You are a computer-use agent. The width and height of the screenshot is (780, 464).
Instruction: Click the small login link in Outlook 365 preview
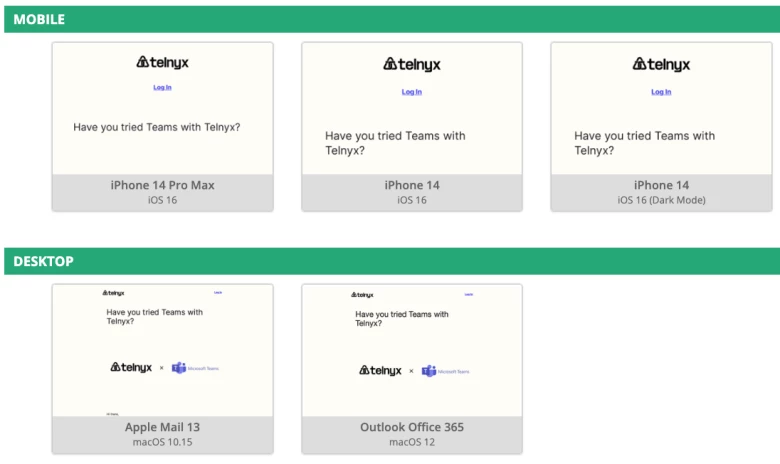click(469, 294)
